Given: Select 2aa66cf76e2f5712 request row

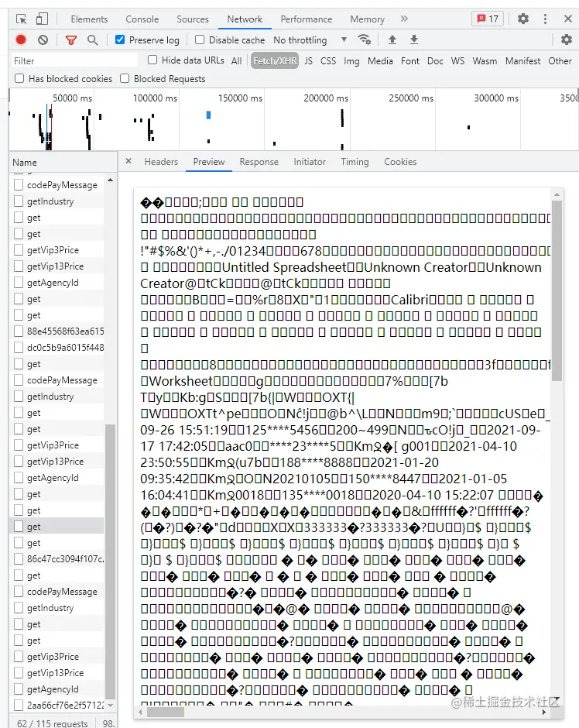Looking at the screenshot, I should click(x=57, y=706).
